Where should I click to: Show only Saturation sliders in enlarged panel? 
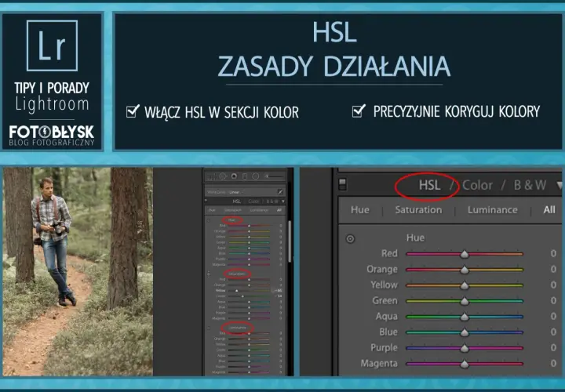(x=418, y=209)
